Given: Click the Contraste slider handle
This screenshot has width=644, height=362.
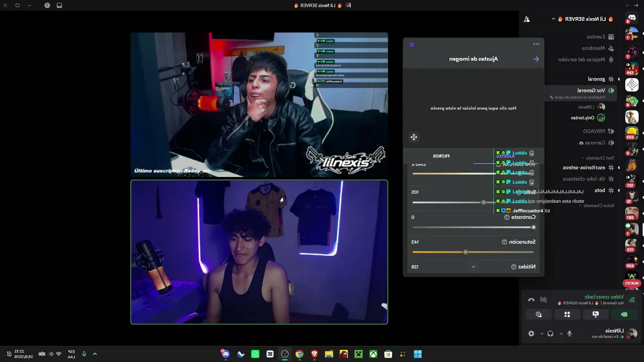Looking at the screenshot, I should [x=533, y=227].
